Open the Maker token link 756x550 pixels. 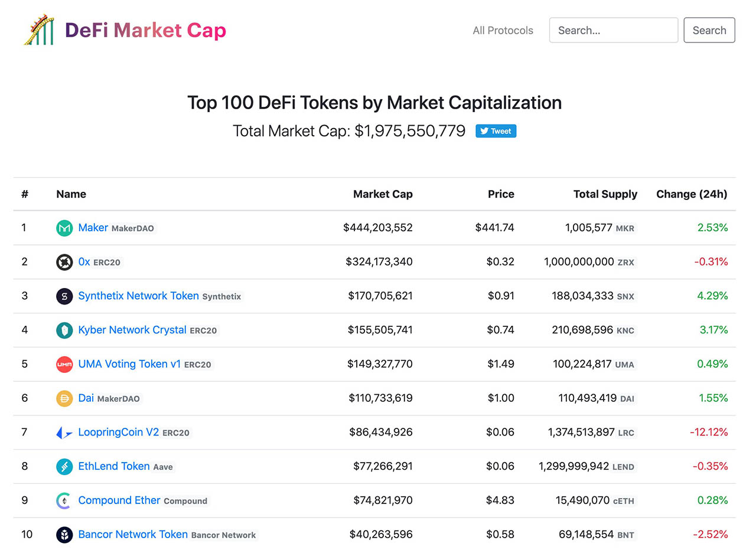tap(93, 227)
